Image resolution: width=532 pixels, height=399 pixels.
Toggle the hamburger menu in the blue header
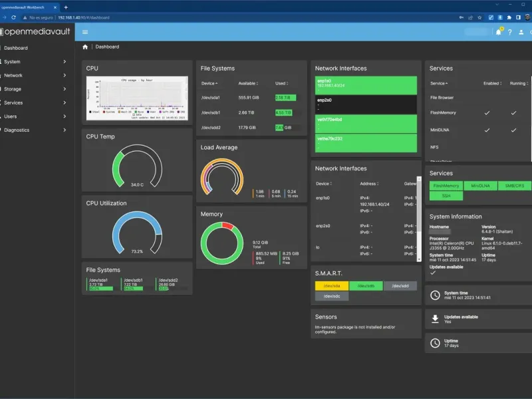(85, 32)
